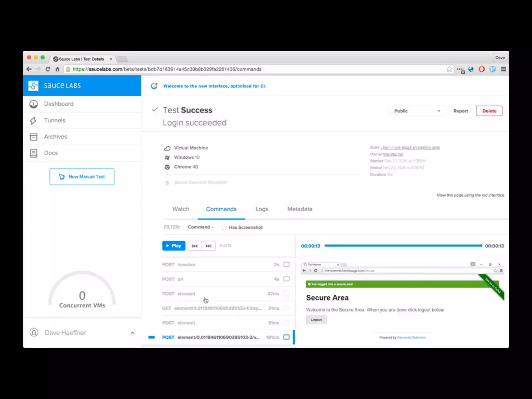The height and width of the screenshot is (399, 532).
Task: Expand the Dave Haeffner account menu
Action: click(132, 333)
